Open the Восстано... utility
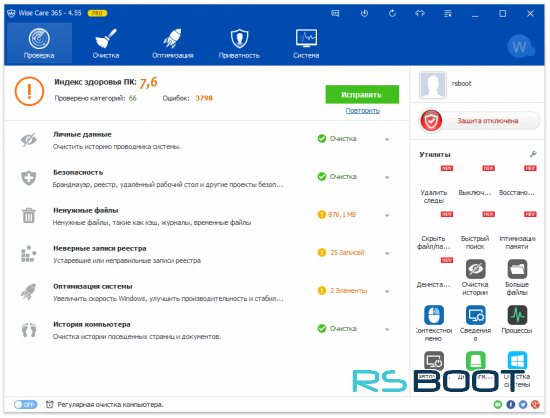550x418 pixels. 517,181
